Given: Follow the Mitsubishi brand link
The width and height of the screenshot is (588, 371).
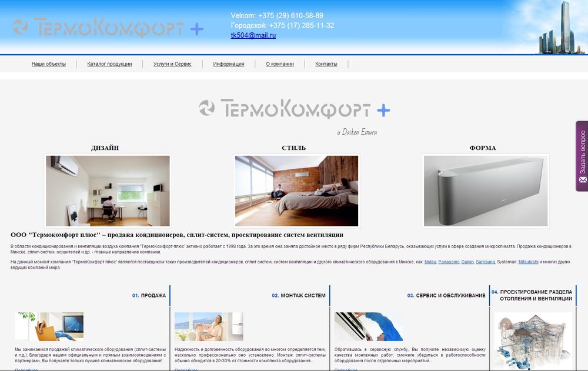Looking at the screenshot, I should point(529,262).
